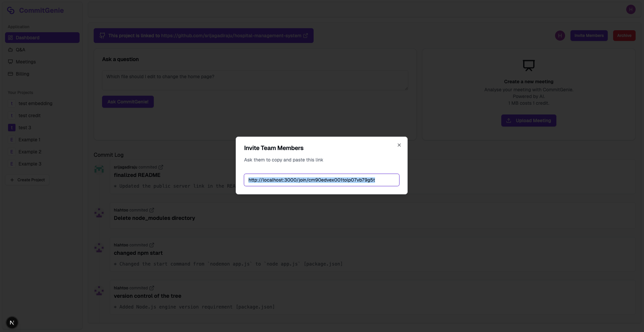Open external link for changed npm start commit

[x=152, y=245]
